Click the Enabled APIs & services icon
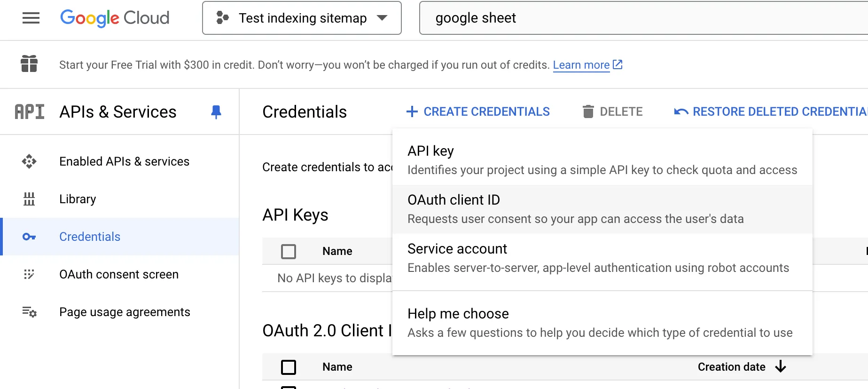The width and height of the screenshot is (868, 389). 29,161
